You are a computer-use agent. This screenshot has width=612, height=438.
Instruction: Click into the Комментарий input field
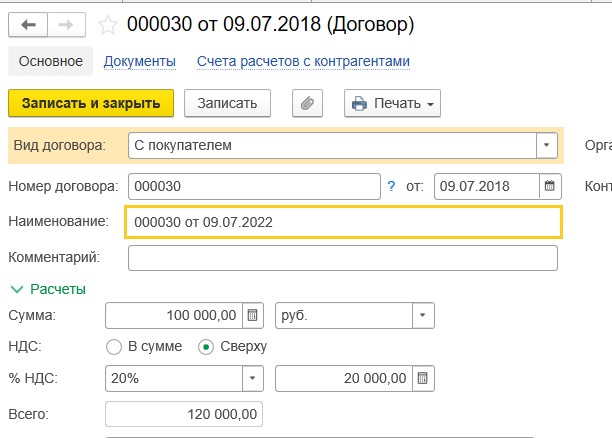[x=343, y=258]
